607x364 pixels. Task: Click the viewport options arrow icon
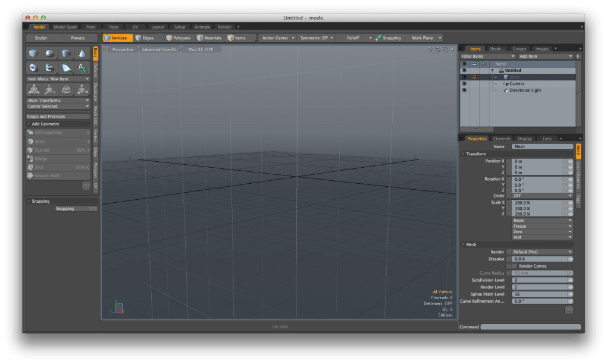coord(452,49)
